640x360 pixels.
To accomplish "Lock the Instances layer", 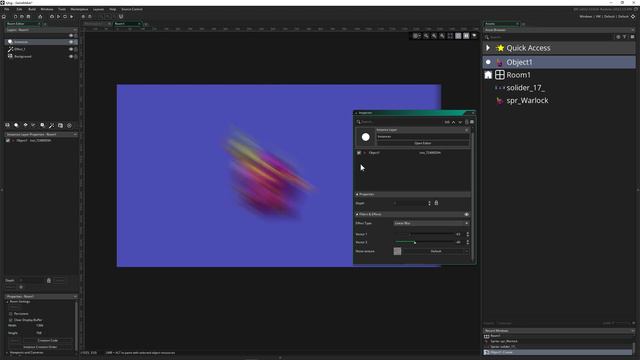I will [x=76, y=42].
